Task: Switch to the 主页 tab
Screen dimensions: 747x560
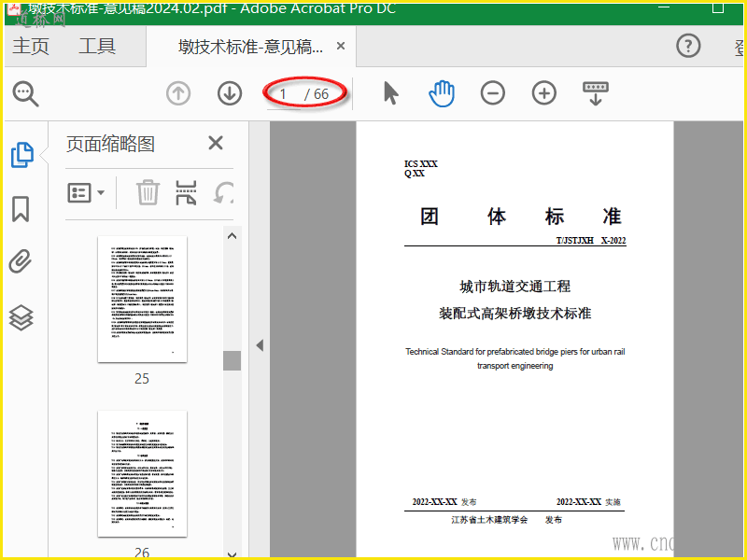Action: 31,46
